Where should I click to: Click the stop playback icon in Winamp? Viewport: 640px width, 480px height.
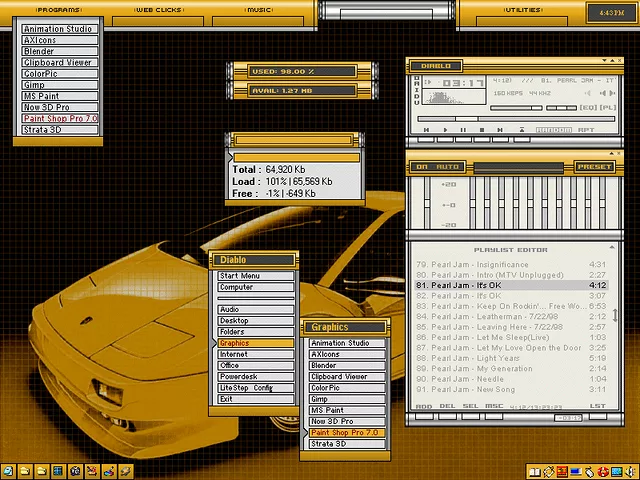point(483,129)
